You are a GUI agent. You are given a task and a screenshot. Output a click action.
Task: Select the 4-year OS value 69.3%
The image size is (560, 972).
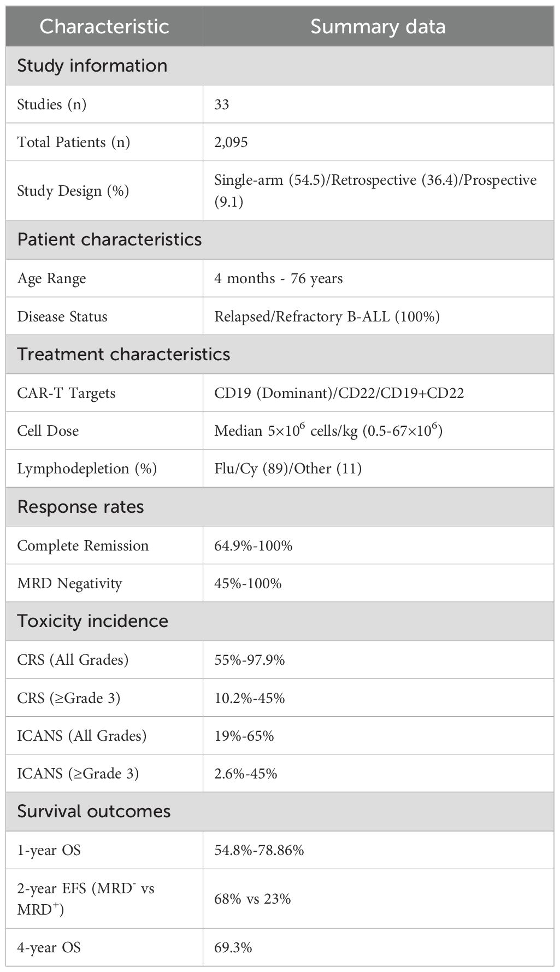coord(233,947)
